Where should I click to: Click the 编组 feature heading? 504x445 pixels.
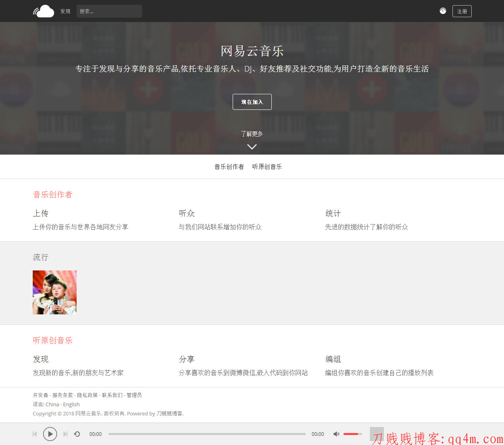point(333,359)
